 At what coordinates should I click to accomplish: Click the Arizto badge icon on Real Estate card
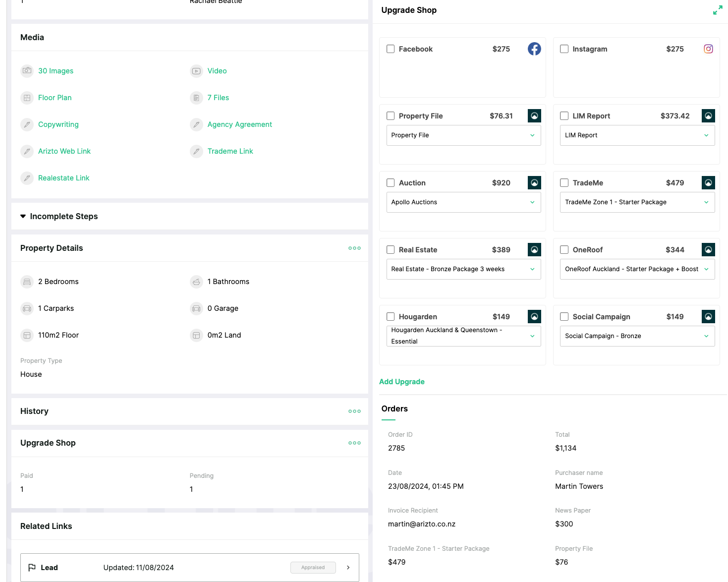point(534,249)
